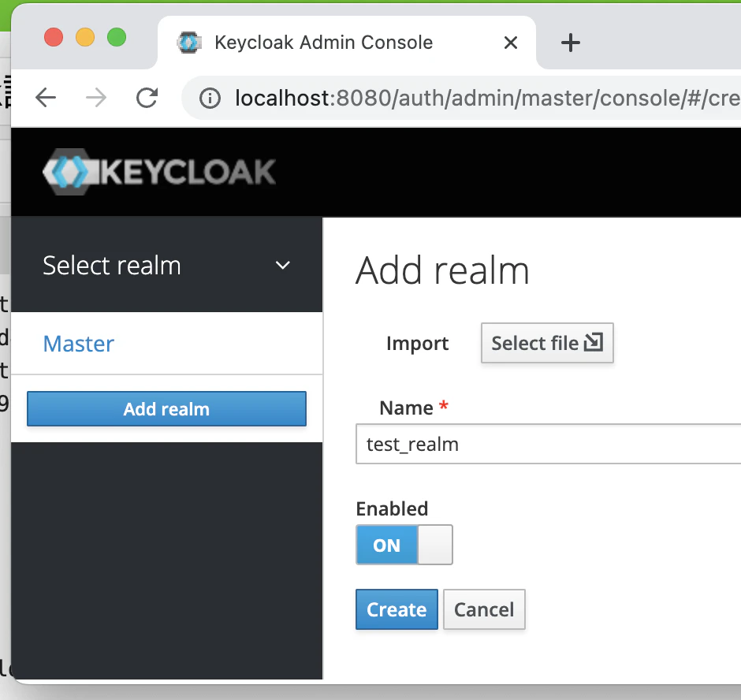Toggle the Enabled ON switch
The width and height of the screenshot is (741, 700).
[404, 545]
